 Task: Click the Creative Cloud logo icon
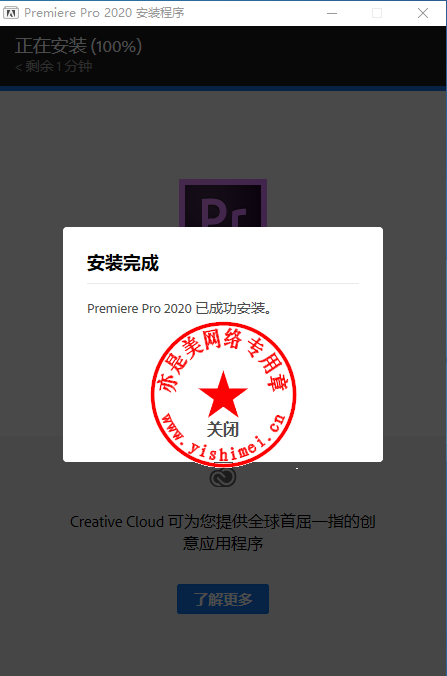pyautogui.click(x=223, y=477)
